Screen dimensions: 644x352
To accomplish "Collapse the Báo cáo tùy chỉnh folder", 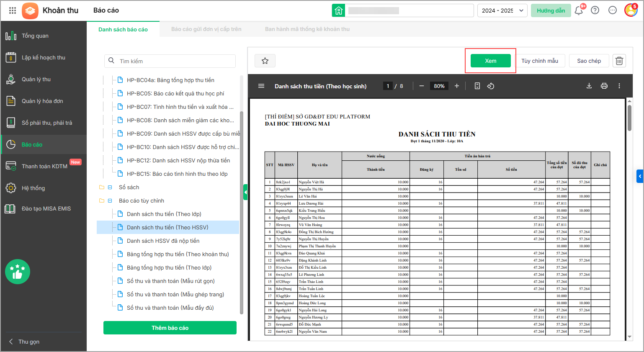I will [x=110, y=201].
